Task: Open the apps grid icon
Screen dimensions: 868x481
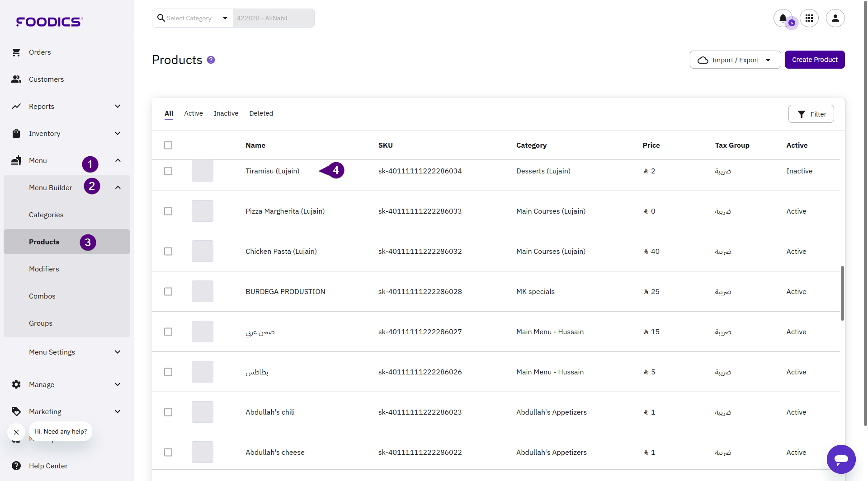Action: pyautogui.click(x=809, y=18)
